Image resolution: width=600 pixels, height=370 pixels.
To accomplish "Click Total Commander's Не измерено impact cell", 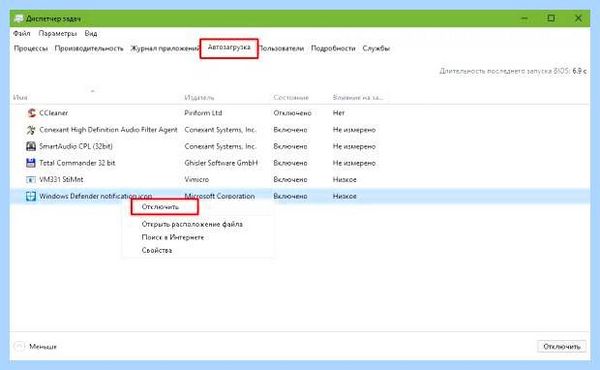I will click(x=354, y=163).
